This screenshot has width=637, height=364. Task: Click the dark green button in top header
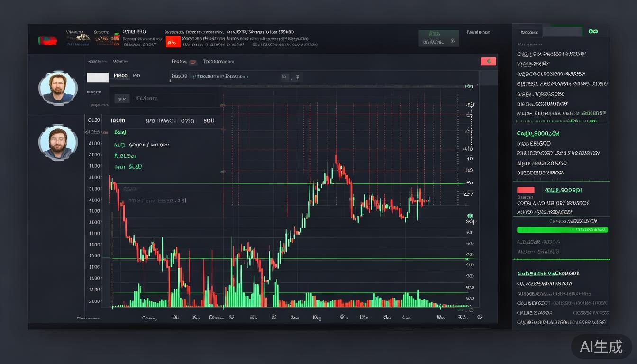(438, 38)
